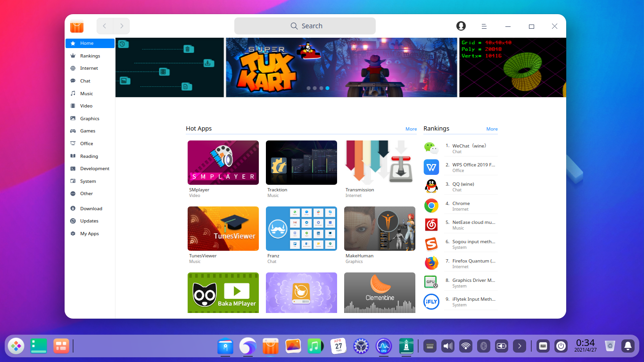This screenshot has width=644, height=362.
Task: Open the Internet category
Action: point(90,68)
